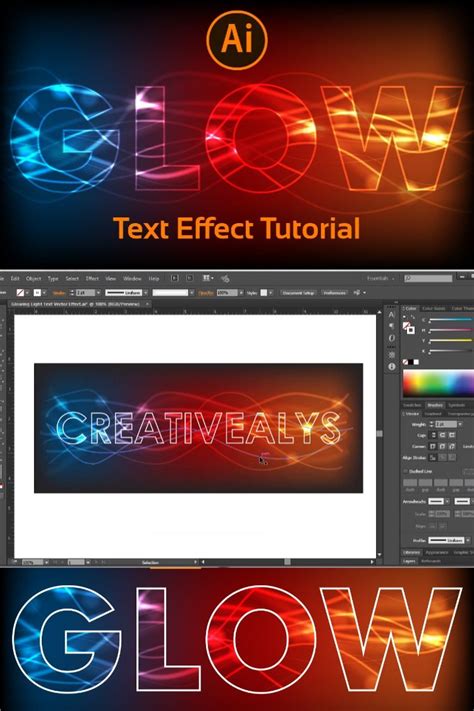Select the Butt Cap option

tap(433, 435)
